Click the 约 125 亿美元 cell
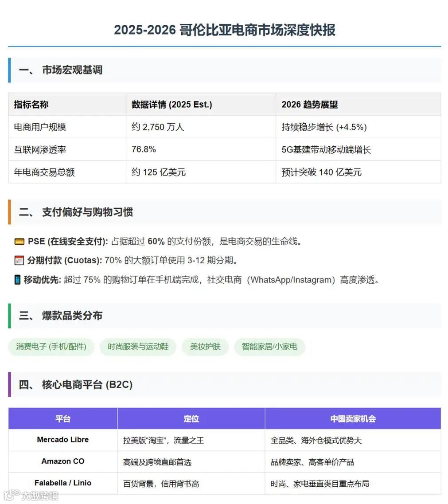The width and height of the screenshot is (448, 504). coord(201,172)
